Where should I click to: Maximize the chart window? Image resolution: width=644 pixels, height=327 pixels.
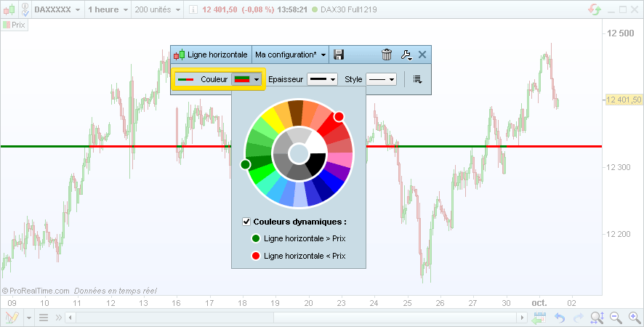point(623,9)
